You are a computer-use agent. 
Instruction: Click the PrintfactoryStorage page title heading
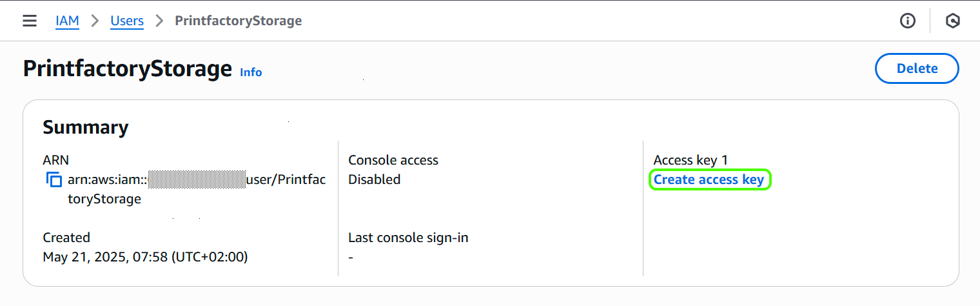(x=128, y=68)
